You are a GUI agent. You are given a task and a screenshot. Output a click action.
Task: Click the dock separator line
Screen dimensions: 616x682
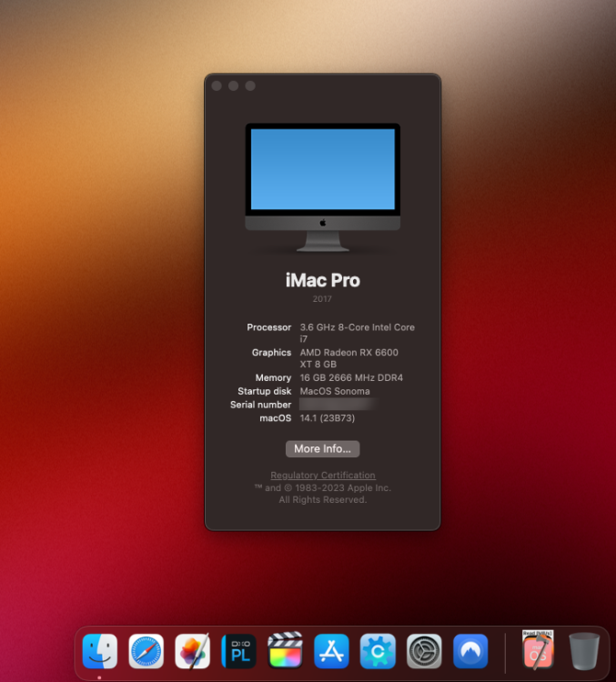point(505,652)
